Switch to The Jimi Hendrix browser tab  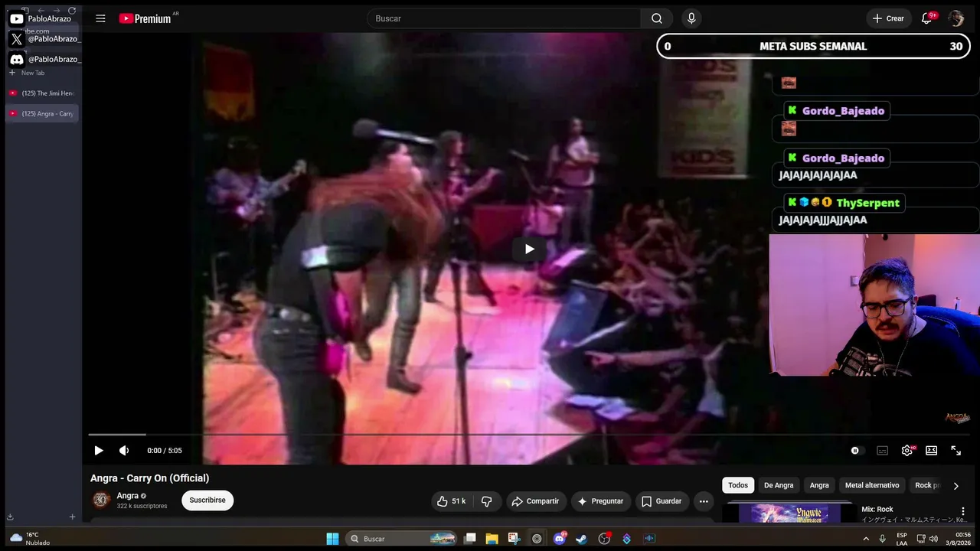(42, 93)
